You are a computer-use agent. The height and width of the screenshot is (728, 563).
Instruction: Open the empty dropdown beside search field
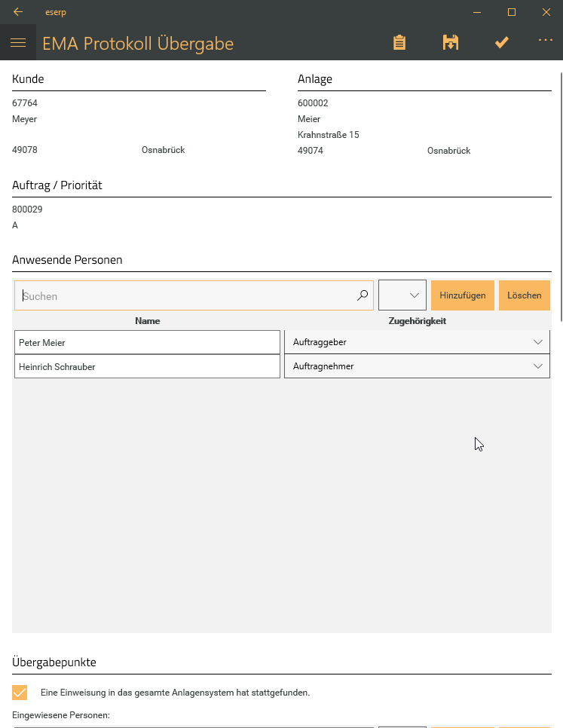402,295
